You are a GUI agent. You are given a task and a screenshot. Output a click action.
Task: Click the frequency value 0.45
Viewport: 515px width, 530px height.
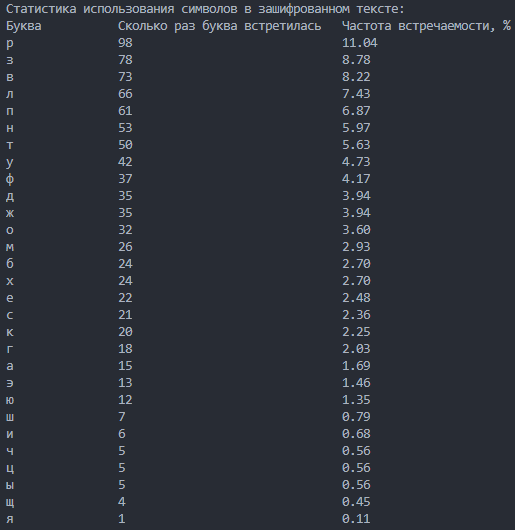click(x=356, y=502)
